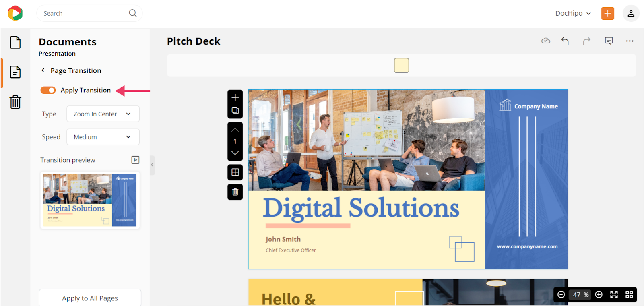This screenshot has width=644, height=306.
Task: Collapse the left panel handle
Action: coord(152,165)
